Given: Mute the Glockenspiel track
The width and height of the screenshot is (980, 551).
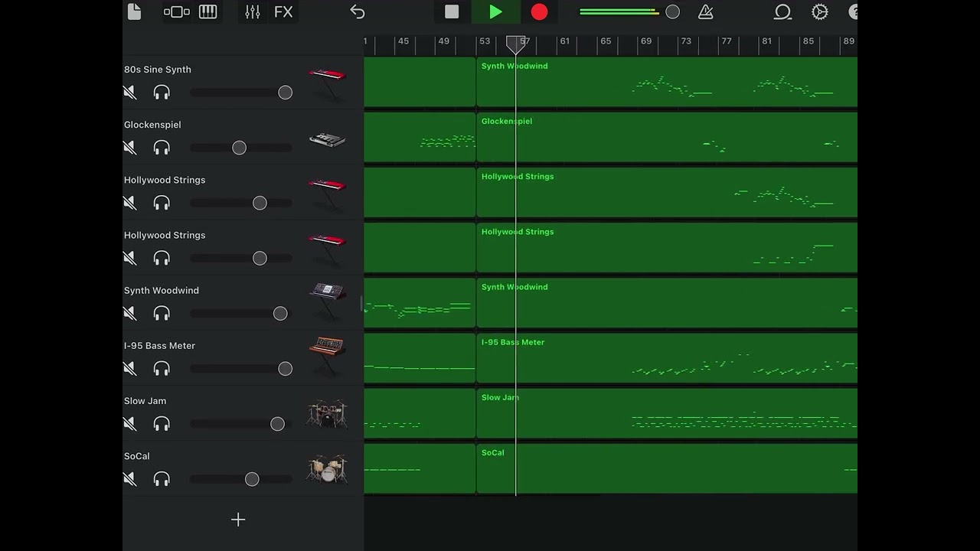Looking at the screenshot, I should 130,148.
